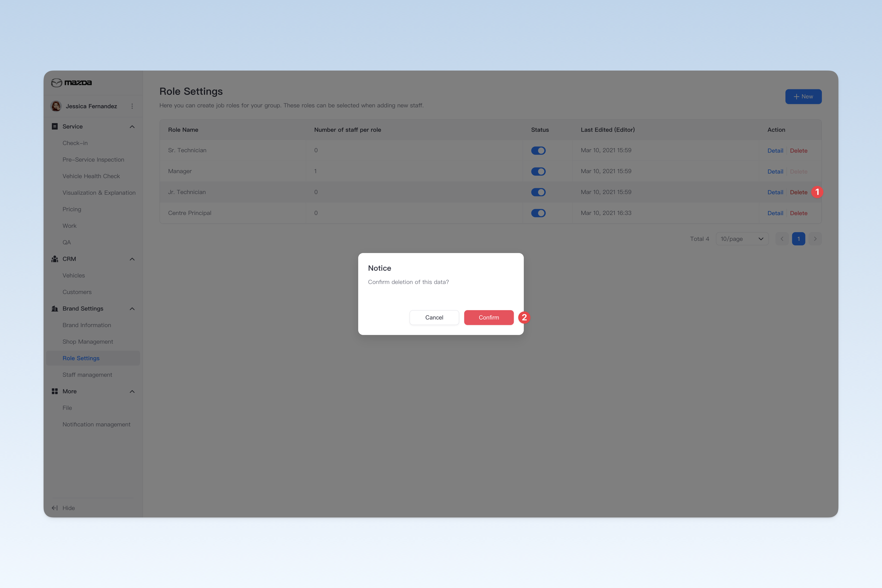Select page 1 in pagination
Image resolution: width=882 pixels, height=588 pixels.
(798, 239)
